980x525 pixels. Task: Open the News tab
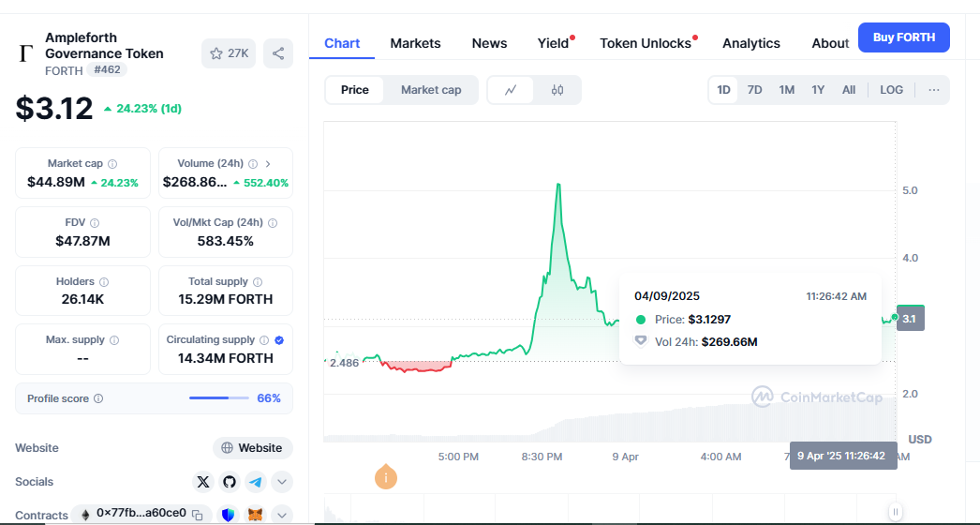[x=489, y=43]
